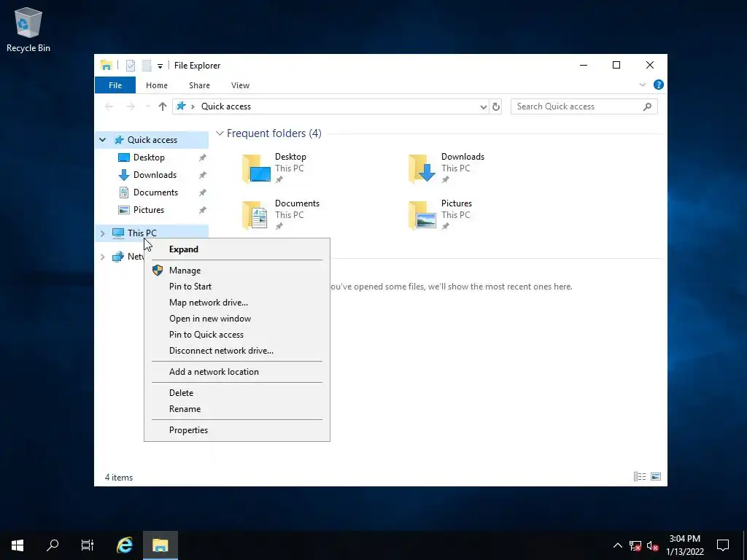Screen dimensions: 747x560
Task: Choose Expand from the context menu
Action: coord(237,249)
